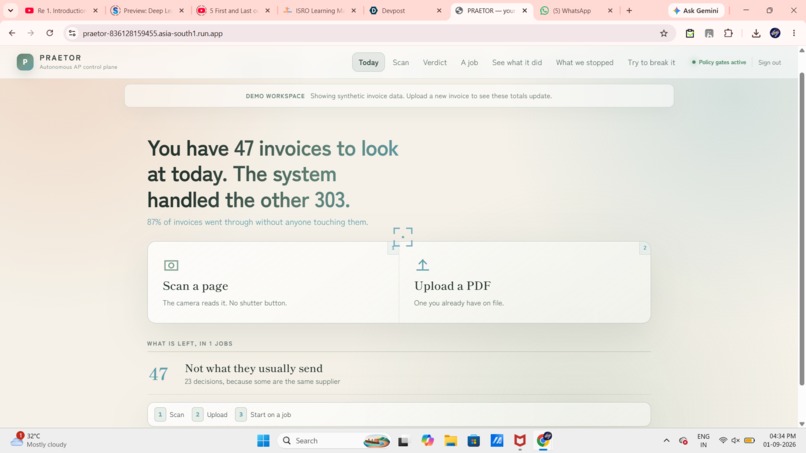Go back with browser back arrow
The width and height of the screenshot is (806, 453).
tap(12, 33)
